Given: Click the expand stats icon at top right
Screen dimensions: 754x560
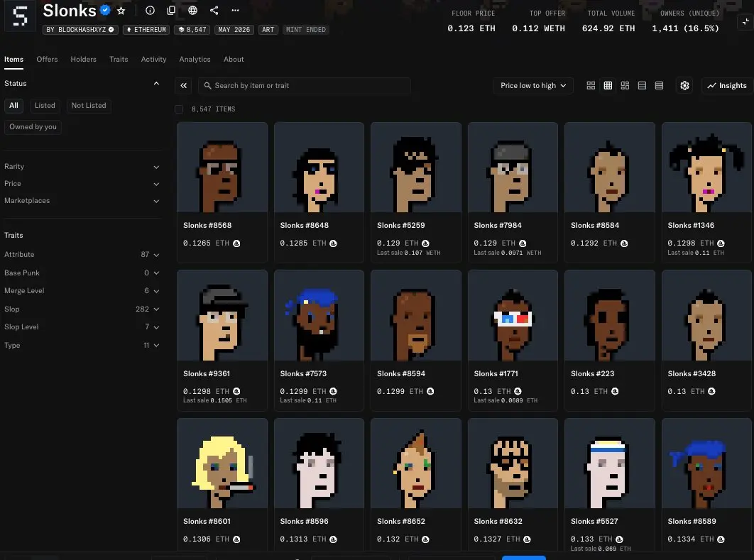Looking at the screenshot, I should click(745, 21).
